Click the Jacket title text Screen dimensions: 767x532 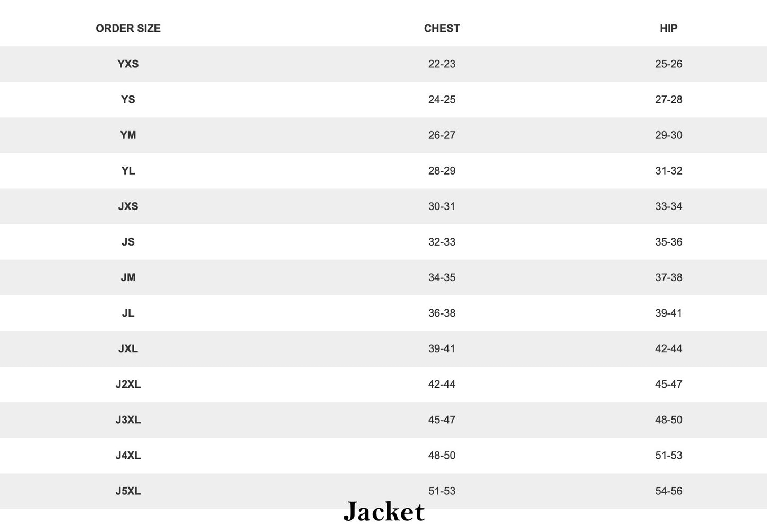tap(384, 511)
